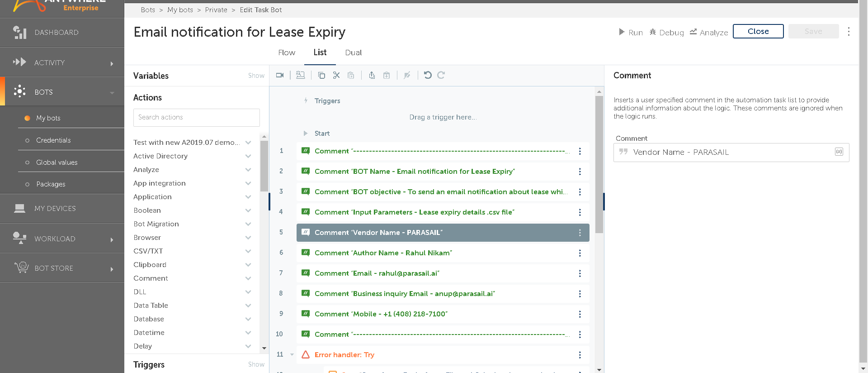Expand the Workload sidebar menu
Screen dimensions: 868x373
[112, 239]
